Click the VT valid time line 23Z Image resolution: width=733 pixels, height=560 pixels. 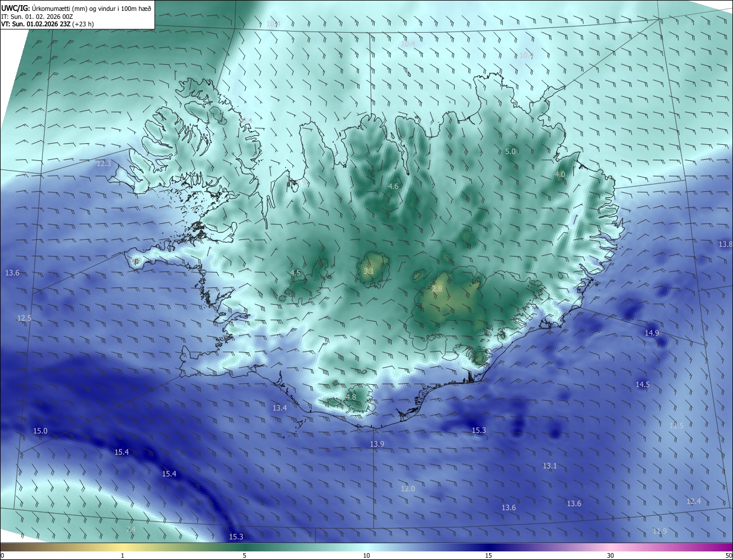[x=48, y=24]
